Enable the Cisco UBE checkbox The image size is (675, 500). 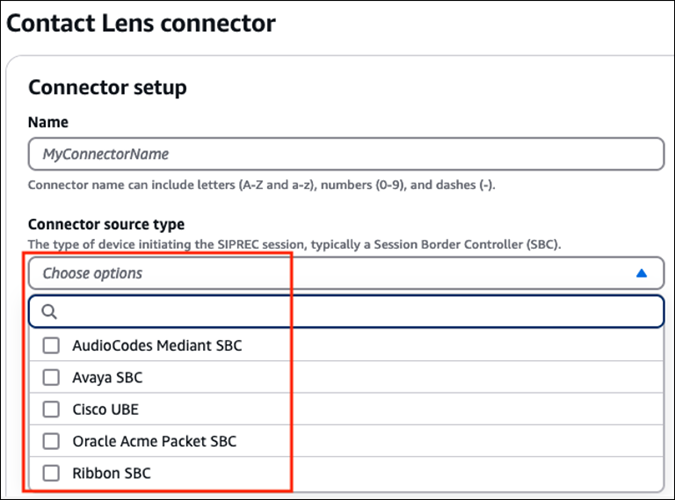coord(52,409)
